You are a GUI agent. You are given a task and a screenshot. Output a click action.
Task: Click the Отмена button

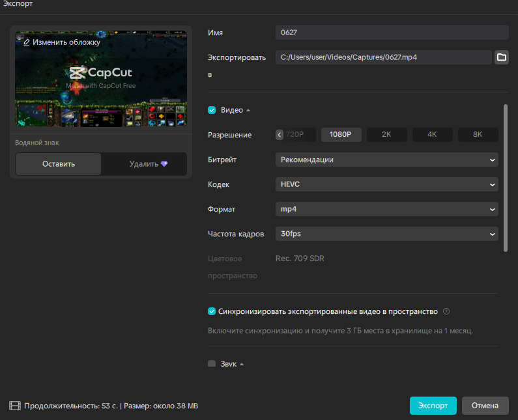[485, 406]
